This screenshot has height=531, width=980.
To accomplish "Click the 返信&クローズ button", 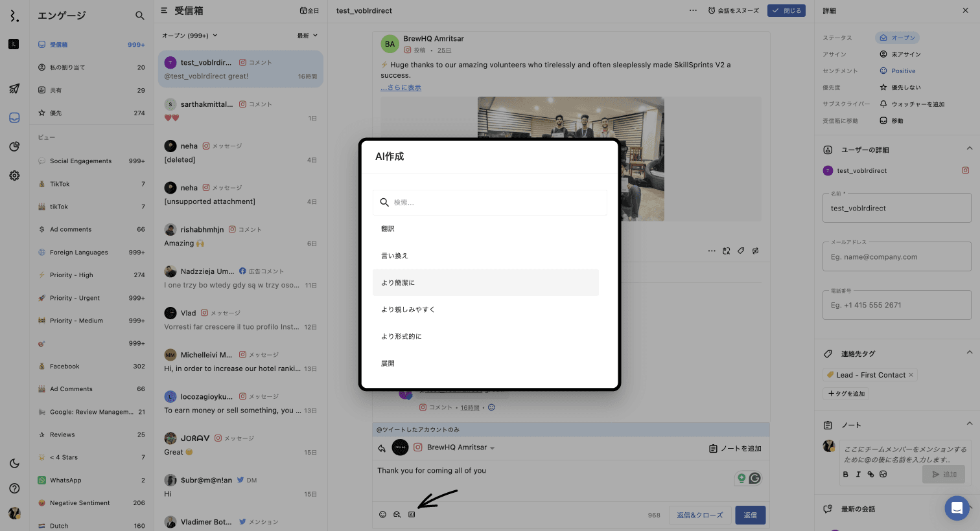I will [699, 515].
